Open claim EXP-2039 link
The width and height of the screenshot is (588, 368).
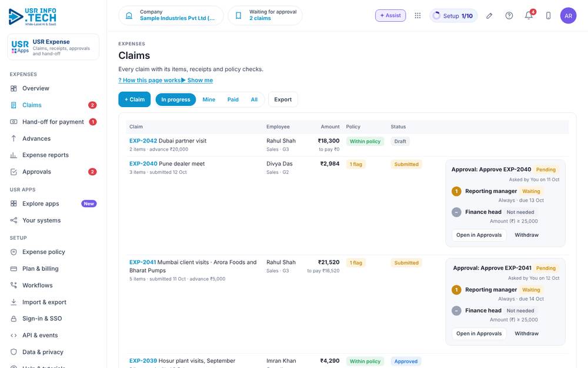pyautogui.click(x=143, y=361)
